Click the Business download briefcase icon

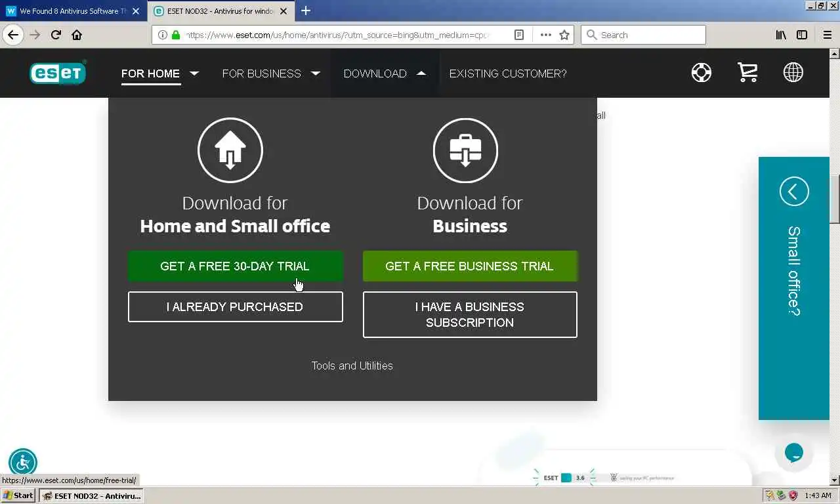click(x=466, y=150)
